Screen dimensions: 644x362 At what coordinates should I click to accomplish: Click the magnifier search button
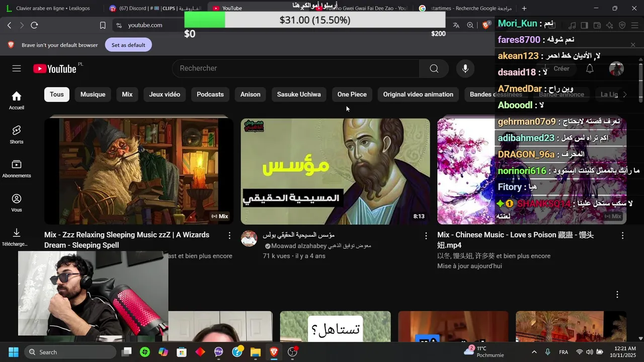pyautogui.click(x=434, y=68)
